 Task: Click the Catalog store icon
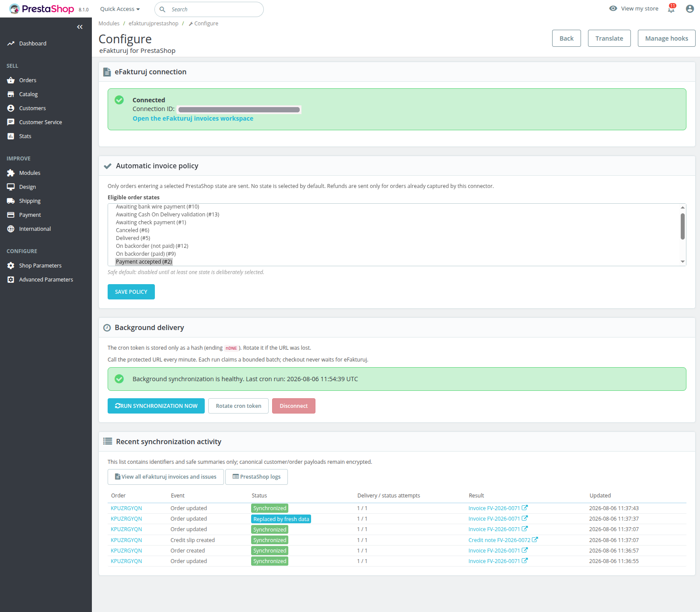coord(11,94)
